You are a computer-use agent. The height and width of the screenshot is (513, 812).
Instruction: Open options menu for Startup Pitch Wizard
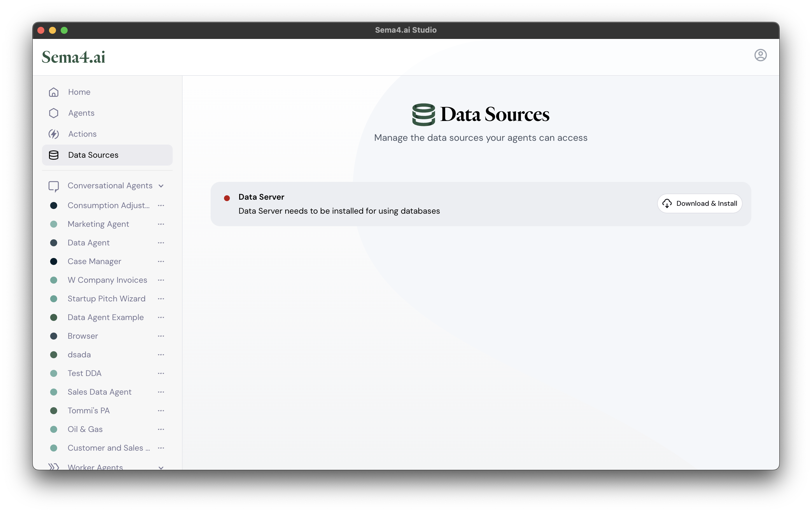pos(161,299)
